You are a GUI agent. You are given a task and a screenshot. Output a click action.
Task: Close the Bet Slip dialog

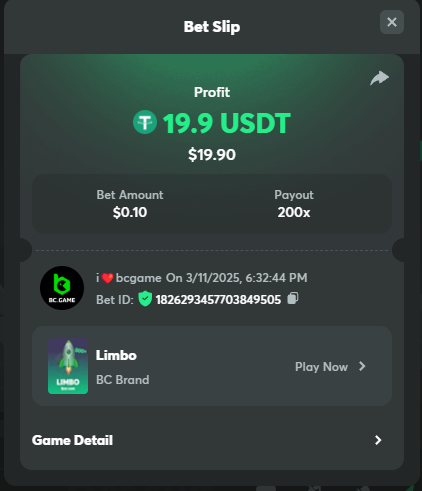[392, 22]
